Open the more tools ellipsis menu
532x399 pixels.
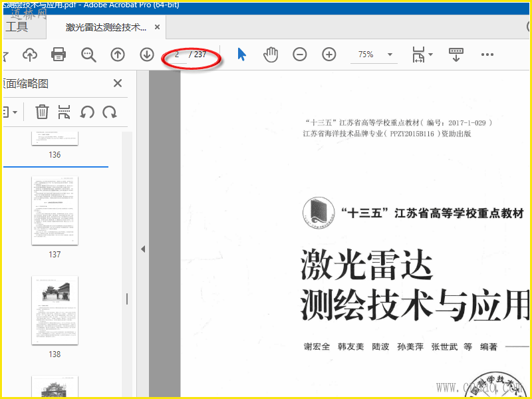click(487, 55)
